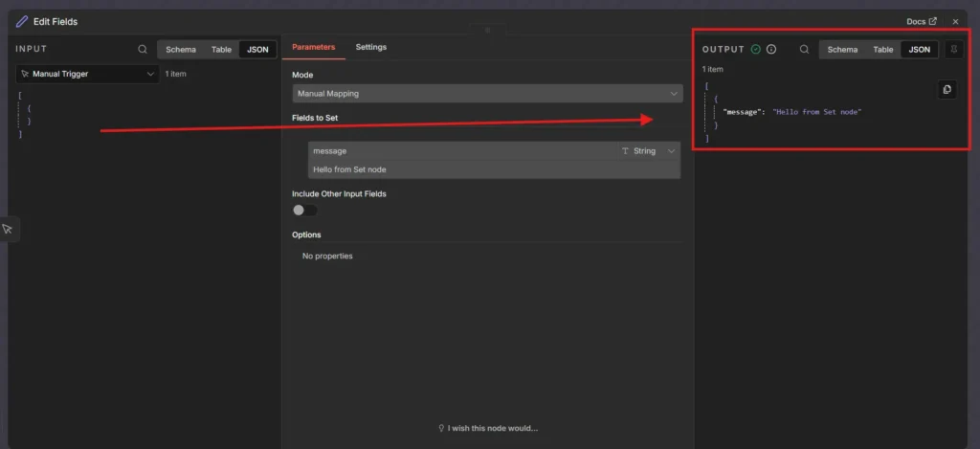
Task: Click the output info icon
Action: (x=771, y=50)
